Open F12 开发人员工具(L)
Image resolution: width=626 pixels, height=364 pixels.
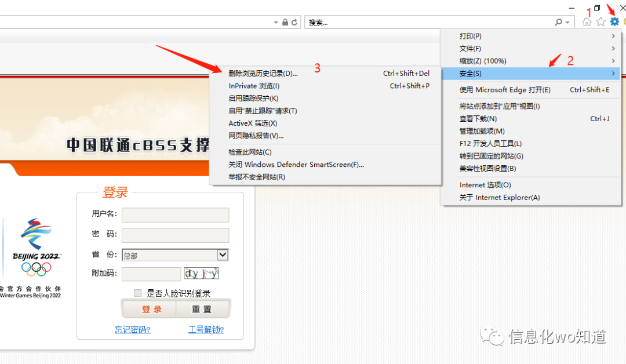click(x=531, y=144)
